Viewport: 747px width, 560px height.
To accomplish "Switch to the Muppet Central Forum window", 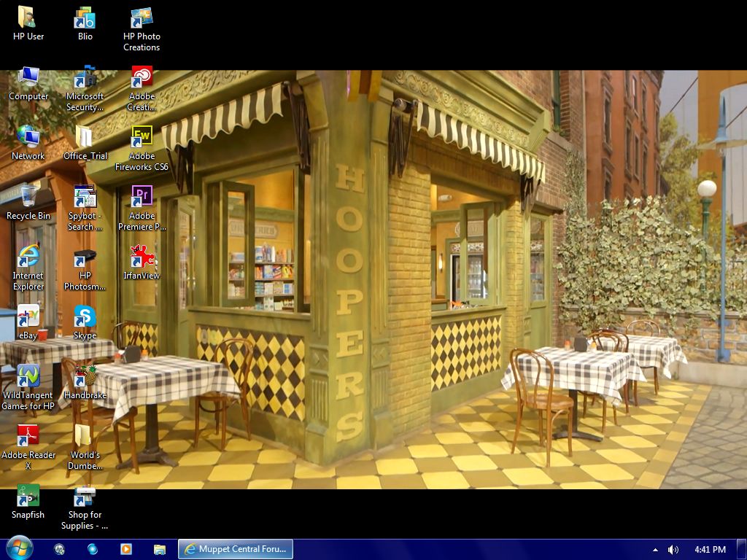I will pos(236,549).
